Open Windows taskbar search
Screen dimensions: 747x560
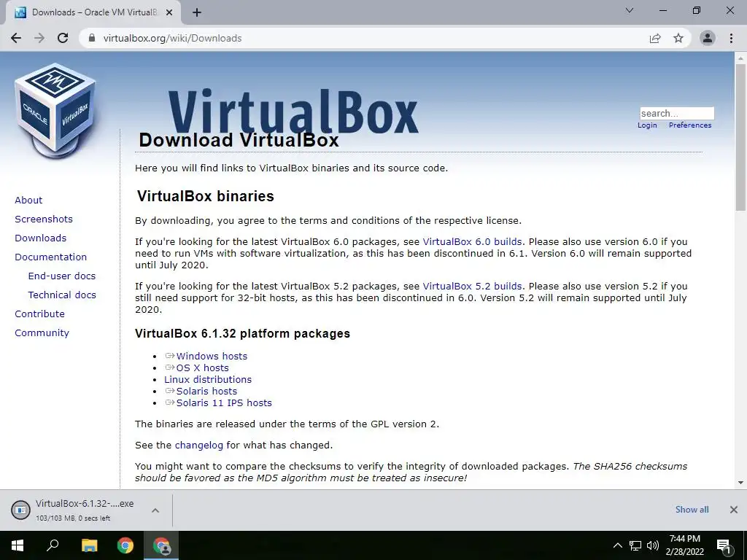tap(53, 545)
